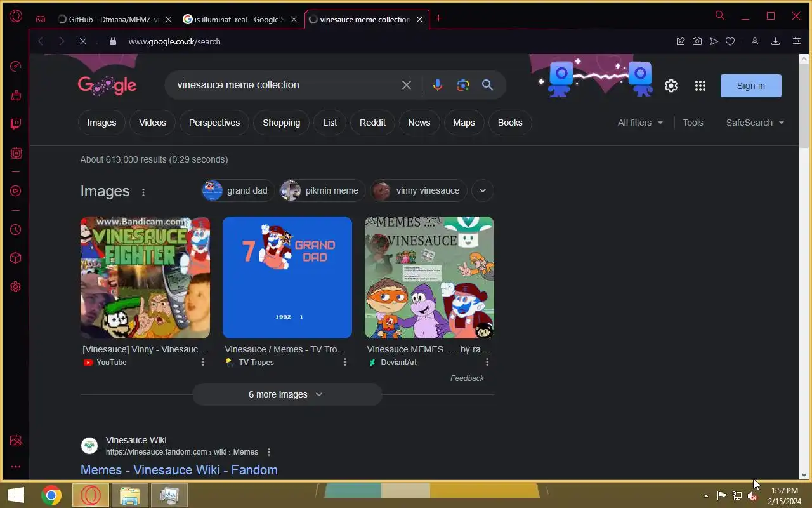Open the downloads icon in address bar

pos(775,41)
